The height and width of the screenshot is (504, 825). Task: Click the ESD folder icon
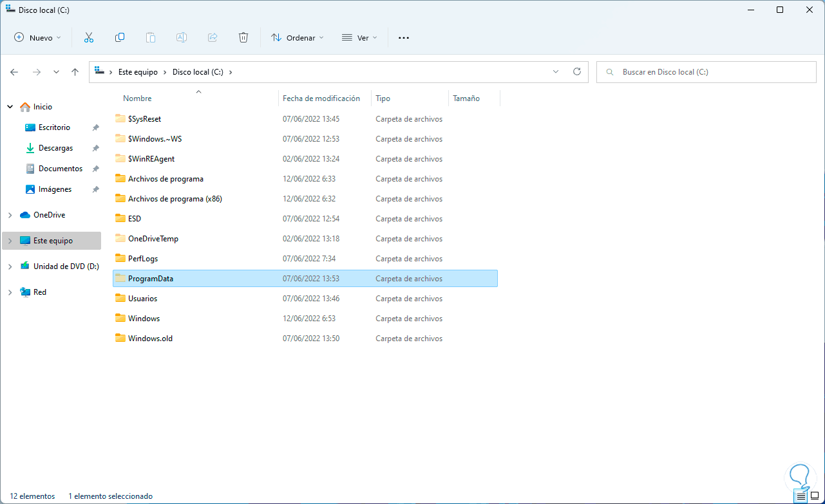(120, 218)
